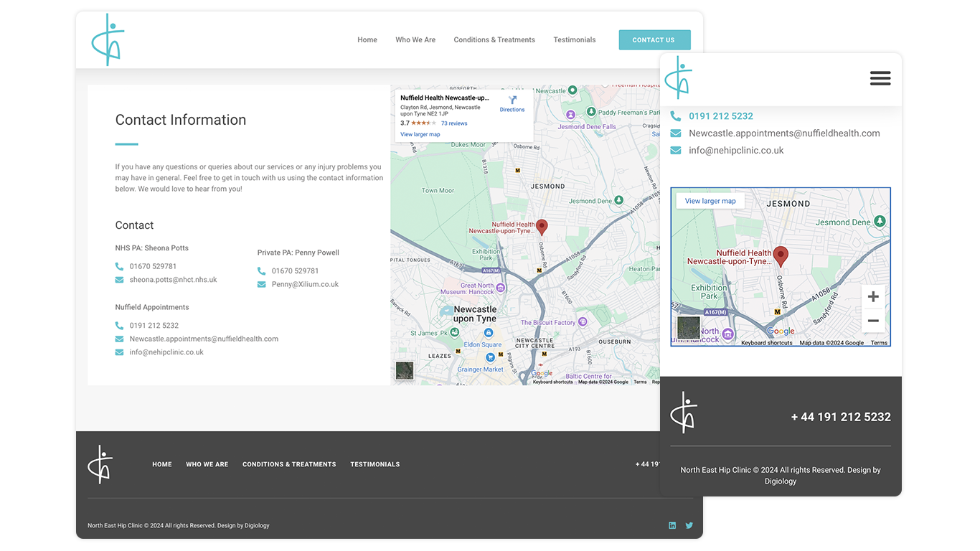Click the red Nuffield Health pin on the desktop map
Viewport: 980px width, 551px height.
(542, 227)
